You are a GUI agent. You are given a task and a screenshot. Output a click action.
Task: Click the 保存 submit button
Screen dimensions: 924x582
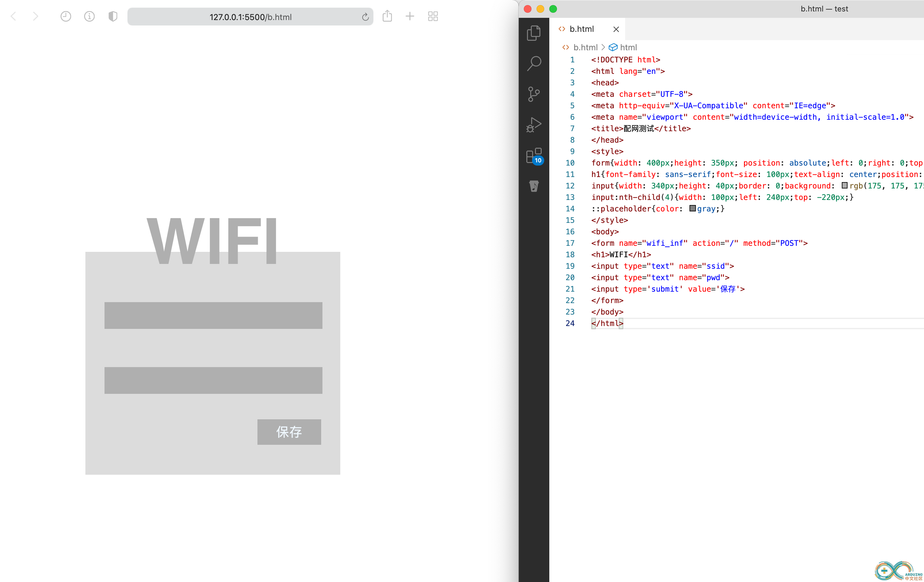[x=289, y=431]
